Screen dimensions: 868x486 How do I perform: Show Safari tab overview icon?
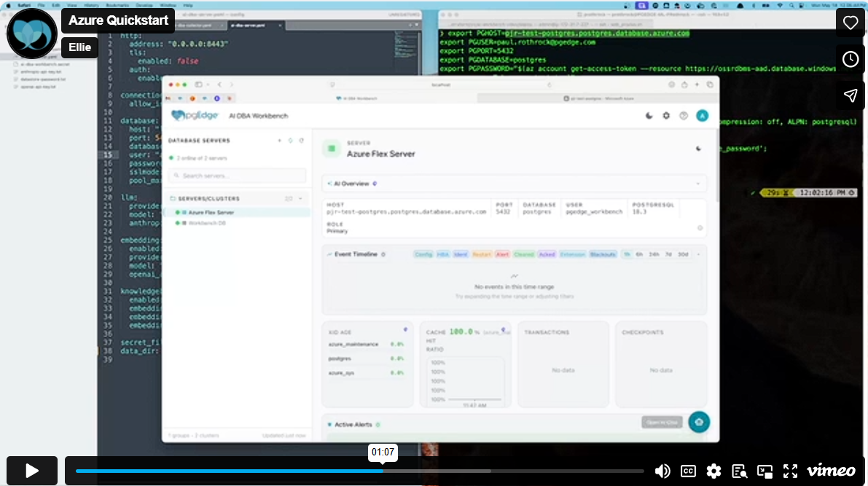pyautogui.click(x=710, y=85)
